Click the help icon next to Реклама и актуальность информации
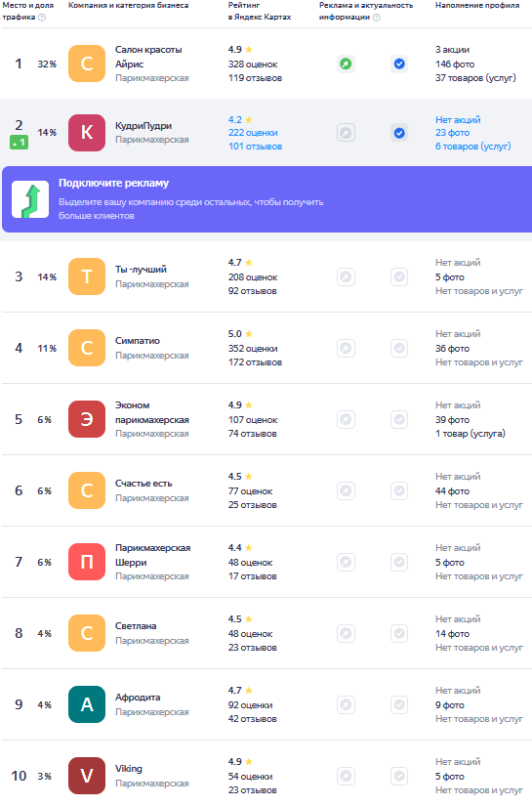Image resolution: width=532 pixels, height=806 pixels. coord(377,18)
